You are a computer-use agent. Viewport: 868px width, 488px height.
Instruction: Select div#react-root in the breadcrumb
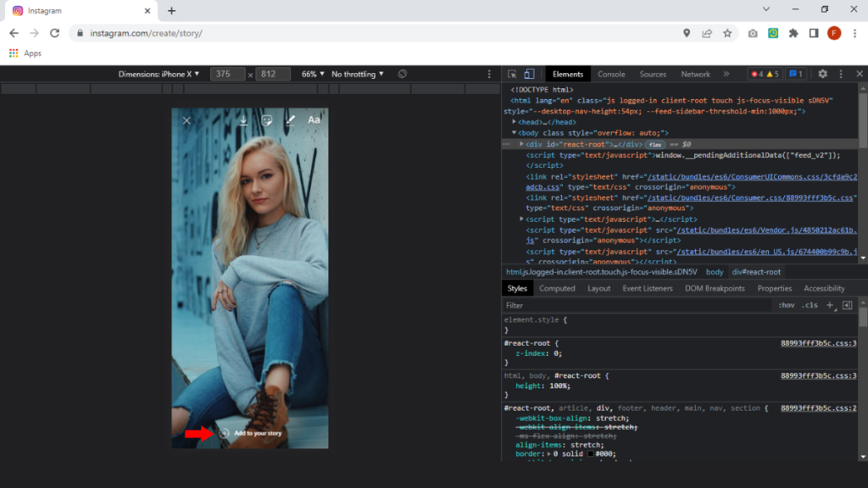click(x=756, y=272)
